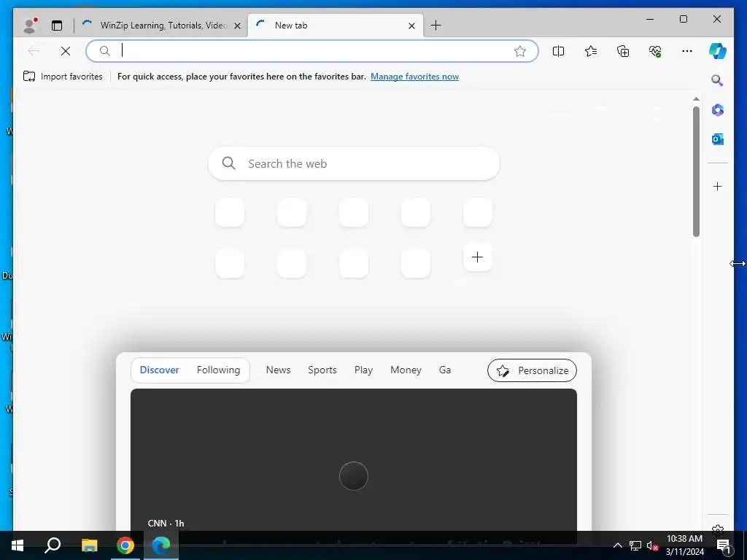Open Browser essentials heart icon

(655, 51)
